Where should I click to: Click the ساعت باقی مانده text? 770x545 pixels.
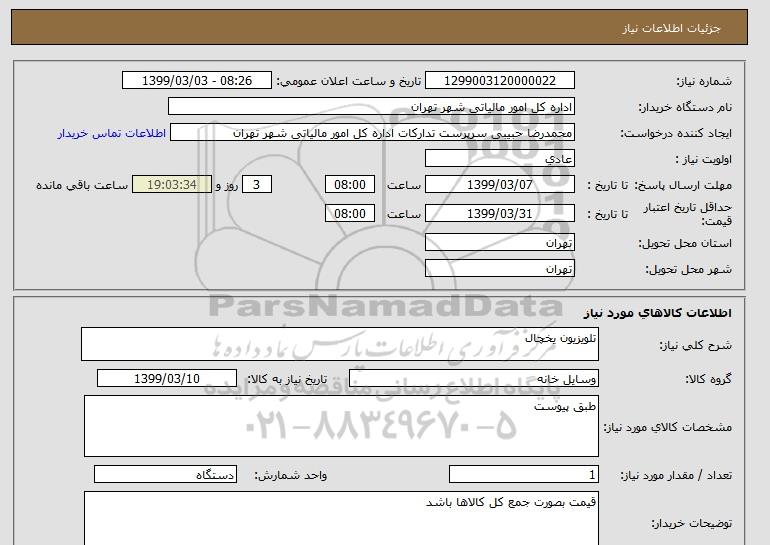pyautogui.click(x=82, y=185)
